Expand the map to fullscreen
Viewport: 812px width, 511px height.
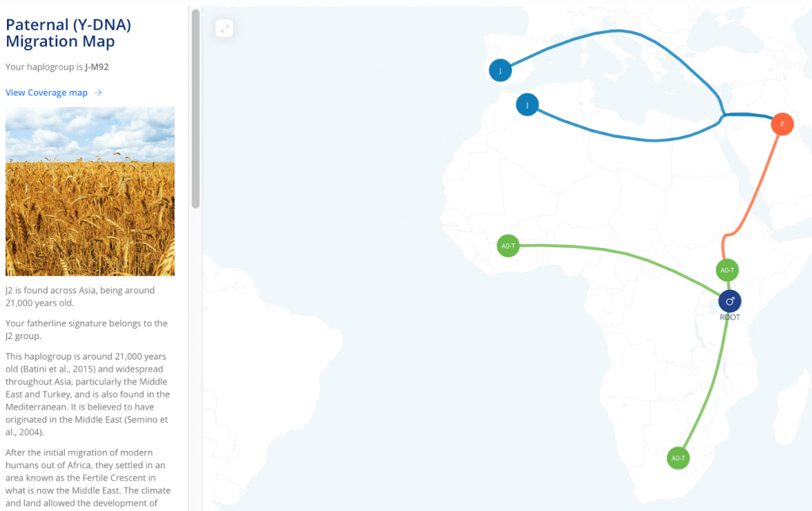(x=225, y=29)
